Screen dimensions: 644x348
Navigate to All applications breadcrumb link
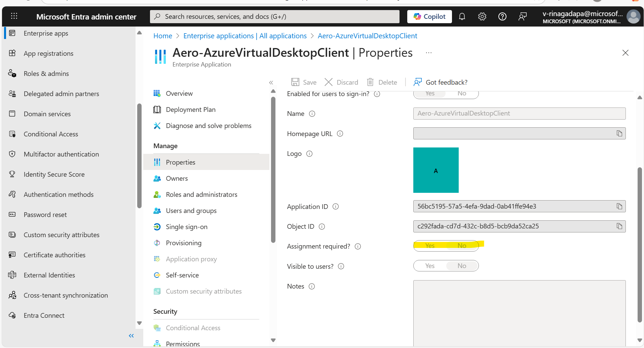245,36
